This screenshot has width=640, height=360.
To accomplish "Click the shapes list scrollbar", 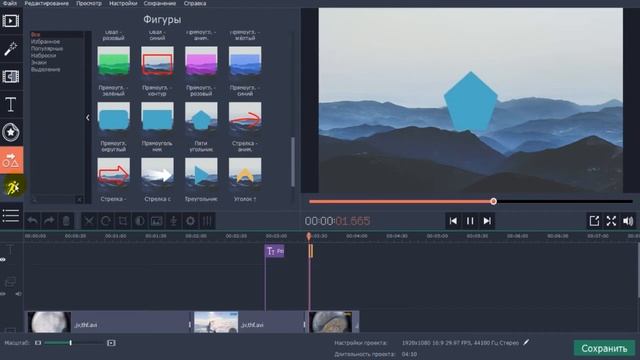I will pos(293,162).
